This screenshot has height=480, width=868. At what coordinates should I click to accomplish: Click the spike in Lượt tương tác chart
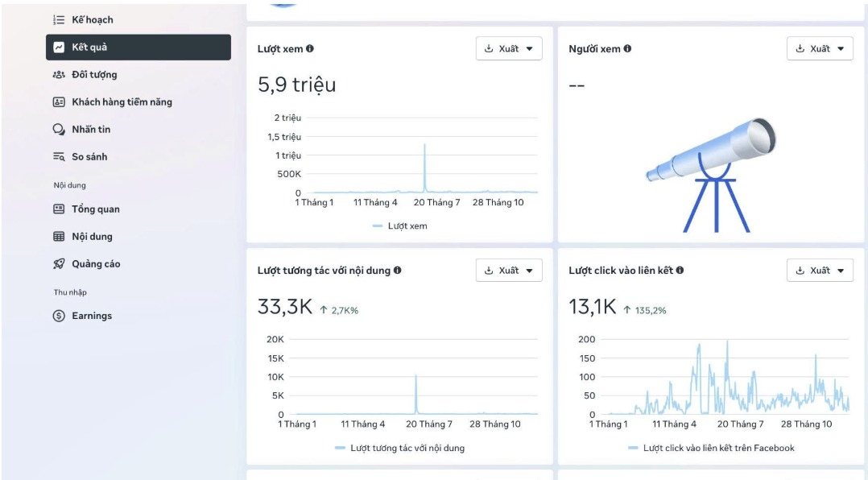[415, 394]
